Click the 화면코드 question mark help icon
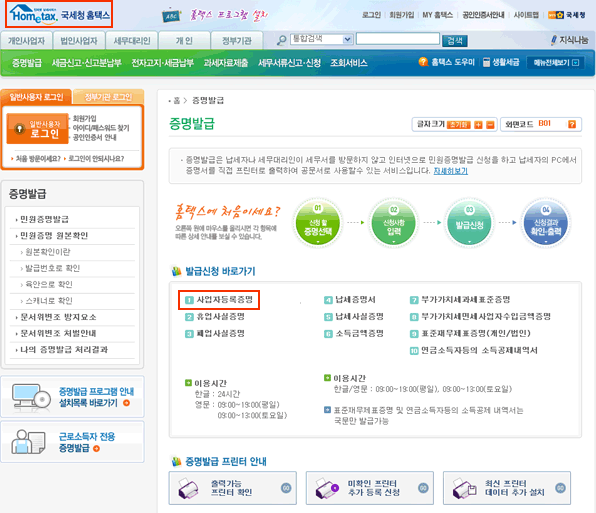Screen dimensions: 596x513 [x=572, y=124]
